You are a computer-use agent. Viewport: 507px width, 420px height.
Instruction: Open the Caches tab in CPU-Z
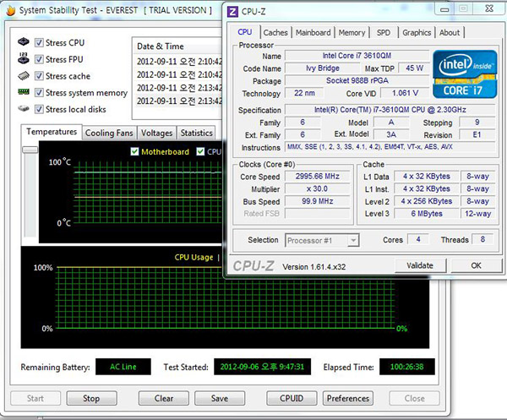pyautogui.click(x=275, y=33)
